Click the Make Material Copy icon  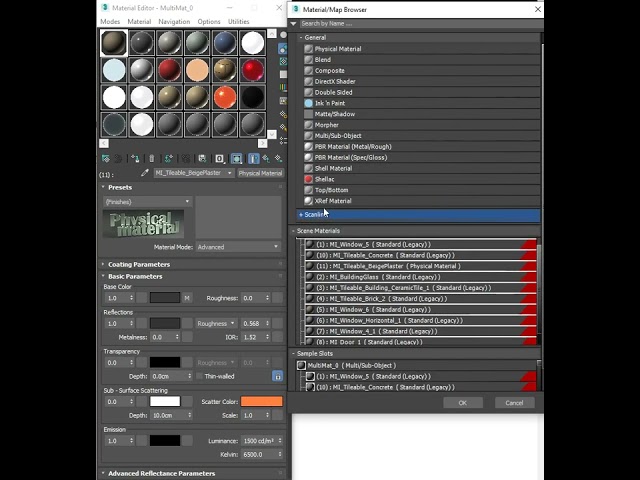click(x=168, y=158)
